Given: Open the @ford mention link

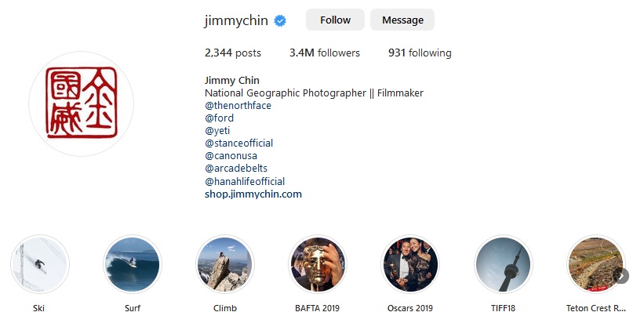Looking at the screenshot, I should pyautogui.click(x=219, y=118).
